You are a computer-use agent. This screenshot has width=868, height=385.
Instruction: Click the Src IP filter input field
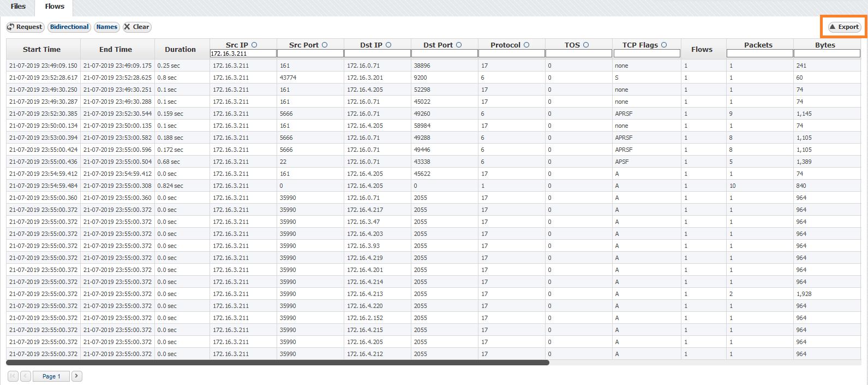pos(243,54)
